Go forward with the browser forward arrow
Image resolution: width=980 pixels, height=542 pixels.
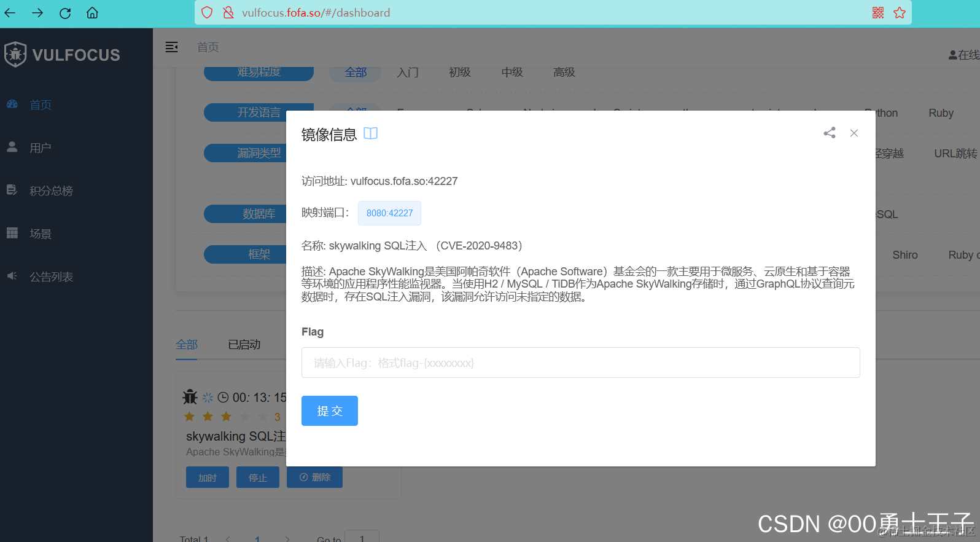37,13
